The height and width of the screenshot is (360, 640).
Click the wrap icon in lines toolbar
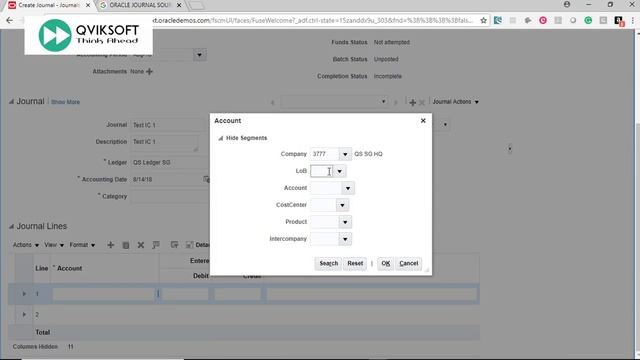point(174,245)
